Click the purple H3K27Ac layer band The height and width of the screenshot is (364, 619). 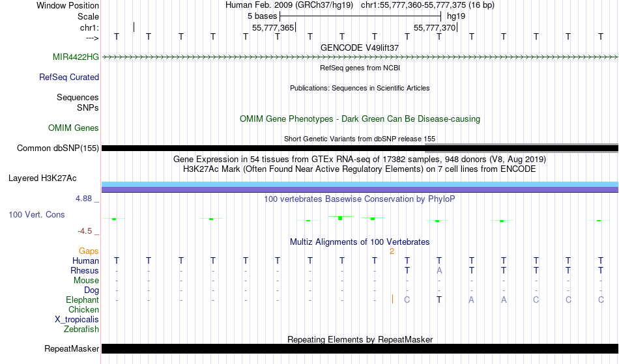[x=360, y=189]
